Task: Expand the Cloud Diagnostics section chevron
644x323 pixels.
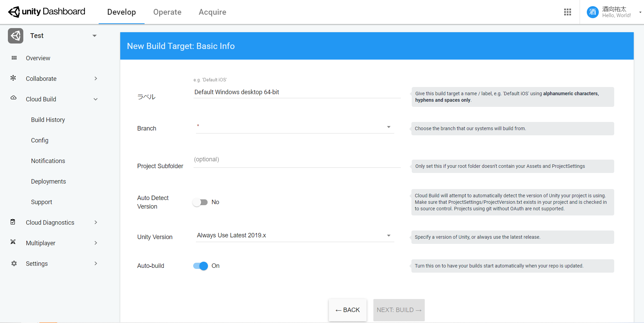Action: (96, 222)
